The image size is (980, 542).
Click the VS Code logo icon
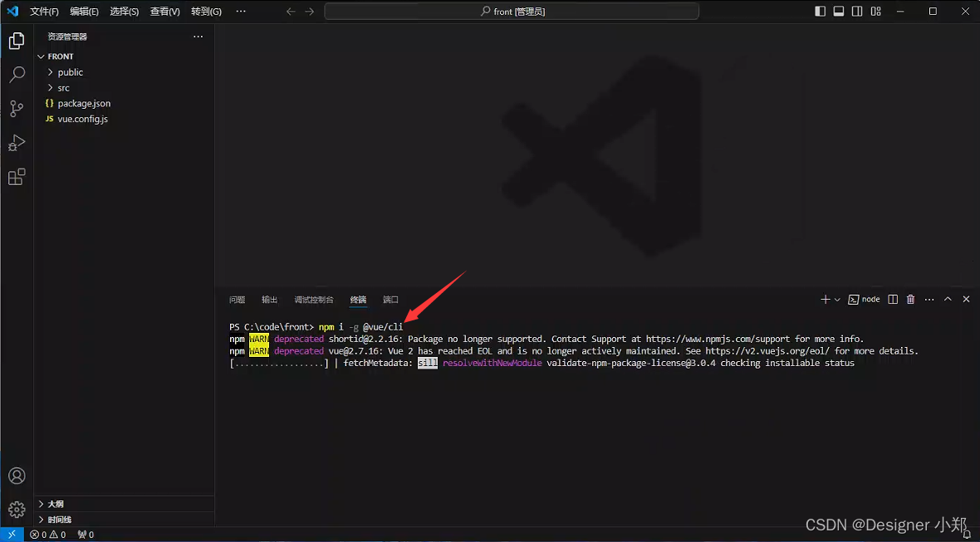click(x=12, y=12)
